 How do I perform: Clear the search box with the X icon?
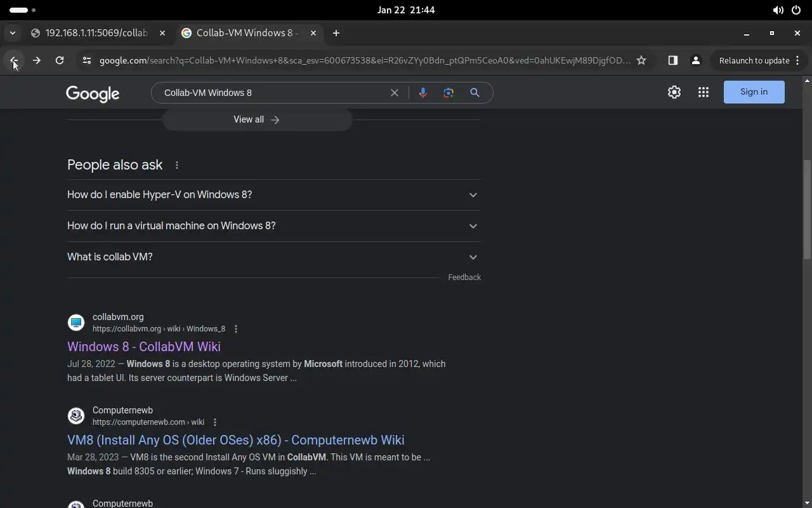(x=395, y=93)
